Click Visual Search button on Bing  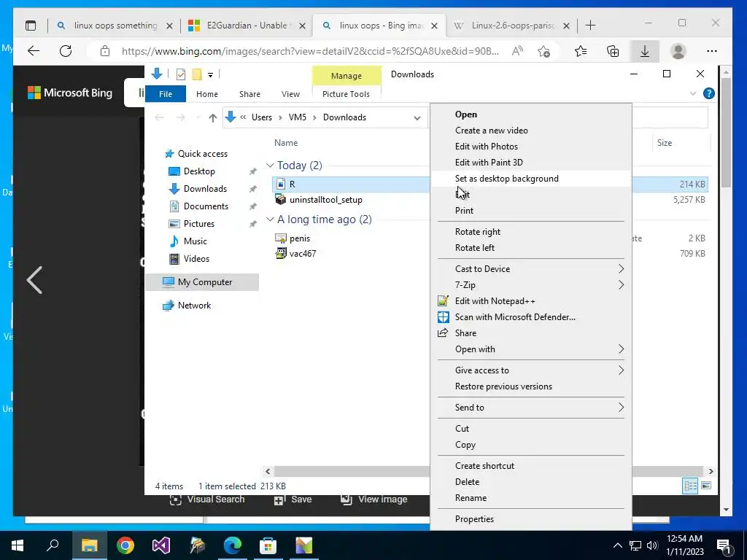[207, 499]
